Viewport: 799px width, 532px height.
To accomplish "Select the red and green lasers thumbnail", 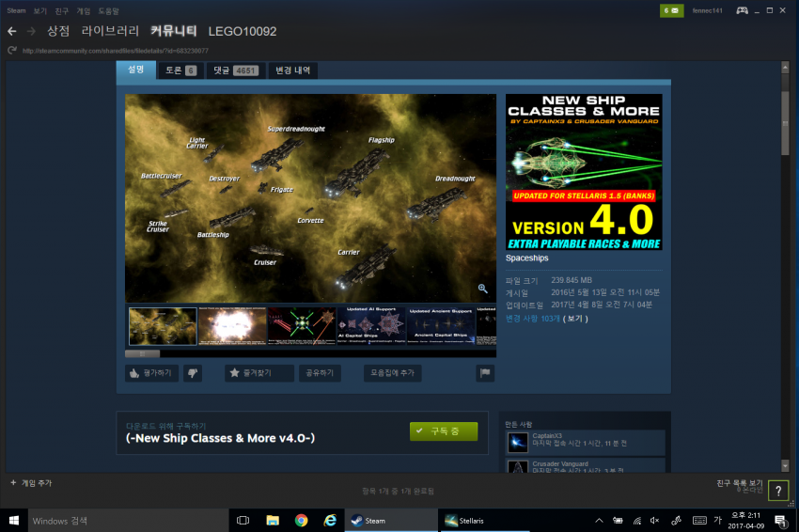I will pos(302,327).
